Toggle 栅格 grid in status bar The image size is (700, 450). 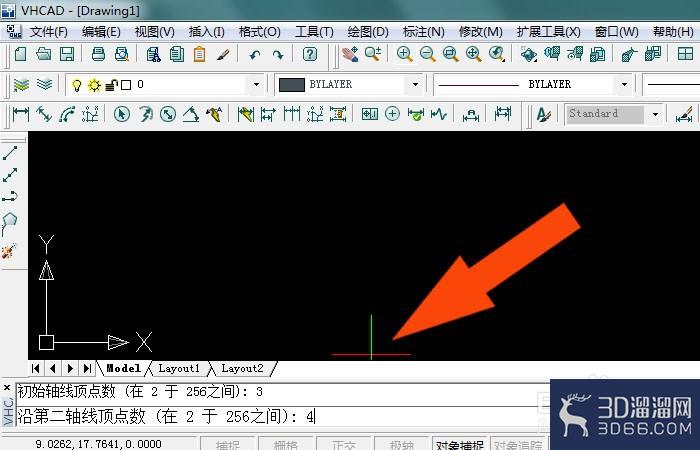tap(286, 444)
